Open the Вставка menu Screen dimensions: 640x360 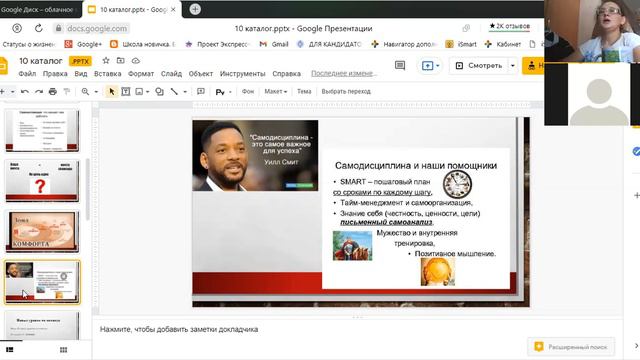pyautogui.click(x=107, y=74)
